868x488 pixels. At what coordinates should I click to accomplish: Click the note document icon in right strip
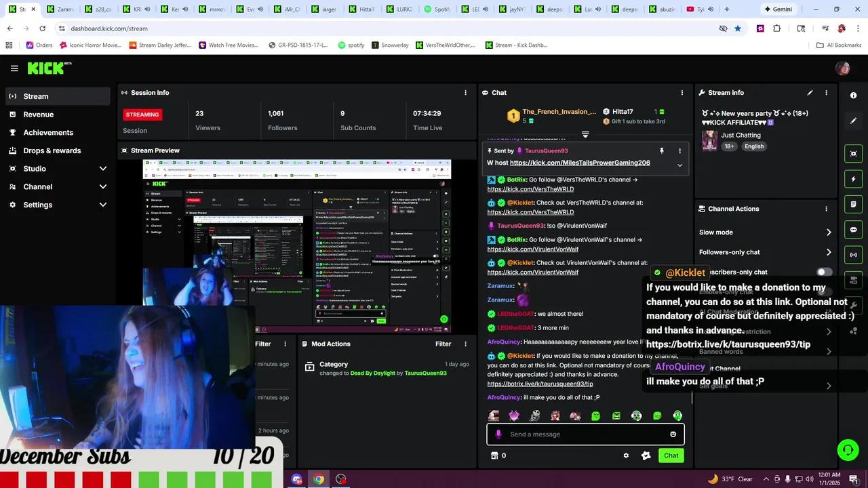click(x=854, y=204)
